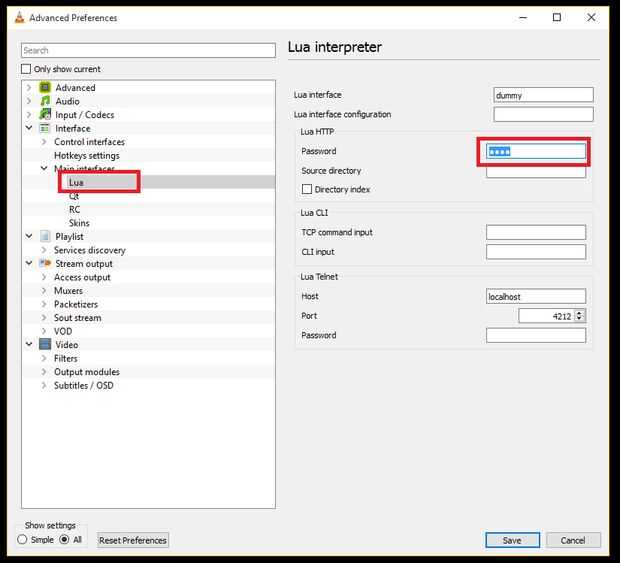The image size is (620, 563).
Task: Collapse the Interface tree node
Action: point(29,128)
